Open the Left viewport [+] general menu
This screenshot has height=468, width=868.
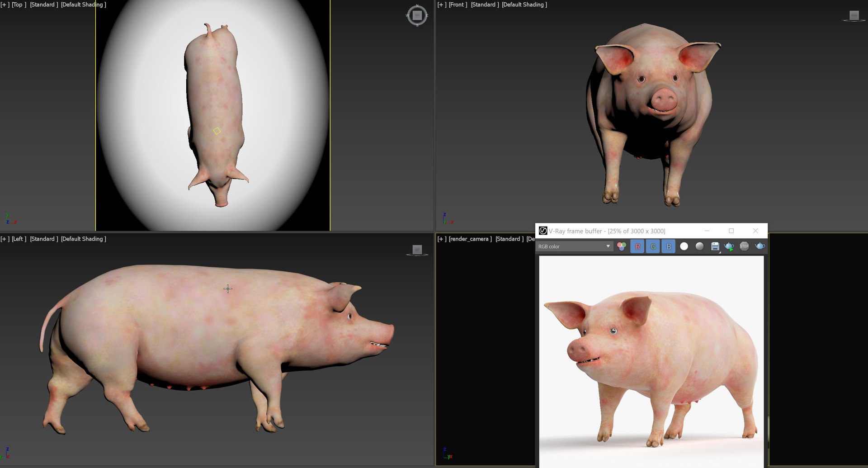[5, 239]
